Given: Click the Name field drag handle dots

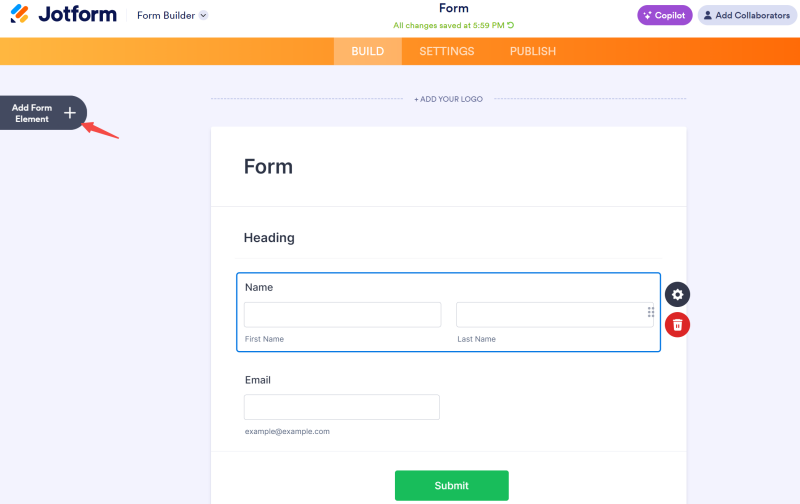Looking at the screenshot, I should (x=651, y=313).
